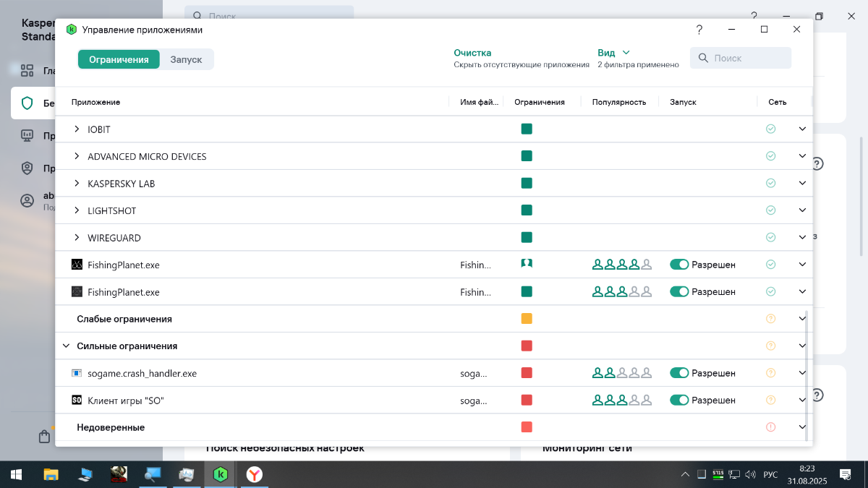Click the red network warning icon for Недоверенные
This screenshot has height=488, width=868.
[x=770, y=427]
